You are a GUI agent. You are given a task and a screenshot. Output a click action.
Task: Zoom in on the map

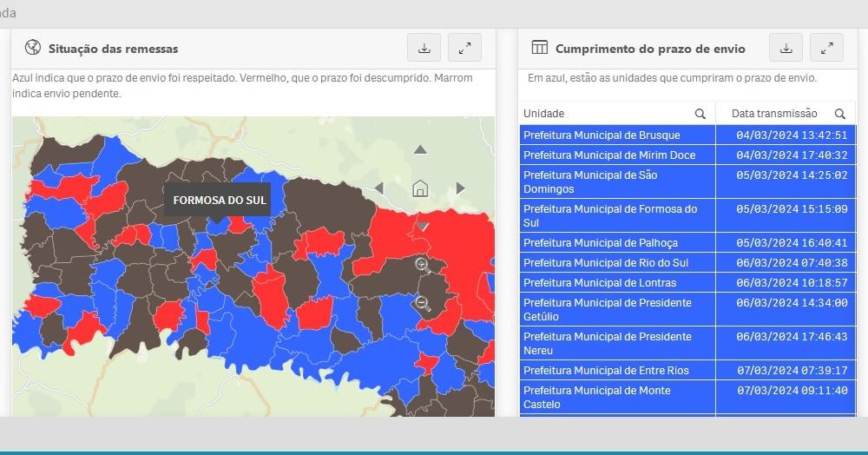423,265
